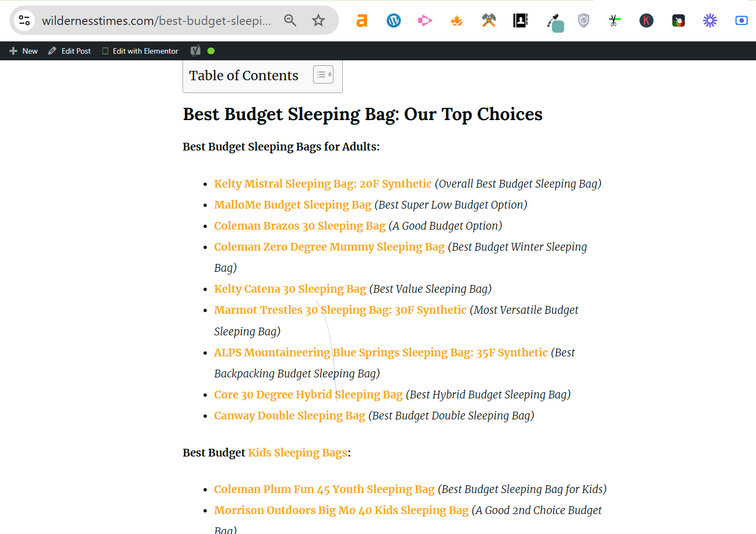The width and height of the screenshot is (756, 534).
Task: Click the wildernesstimes.com address bar URL
Action: pyautogui.click(x=157, y=20)
